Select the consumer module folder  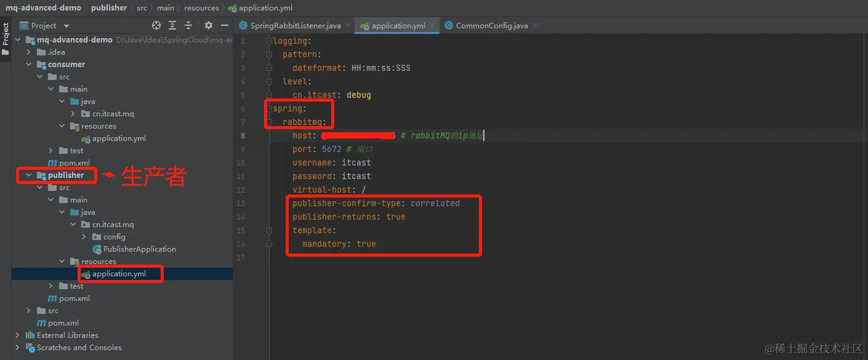(66, 64)
